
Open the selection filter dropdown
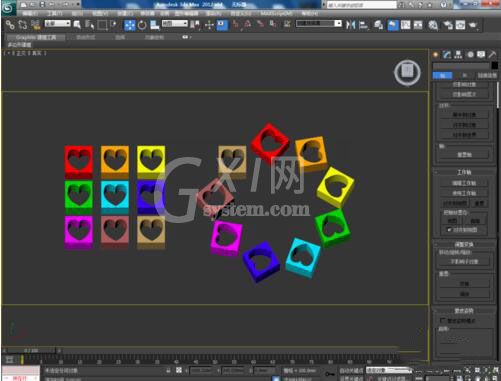(58, 23)
